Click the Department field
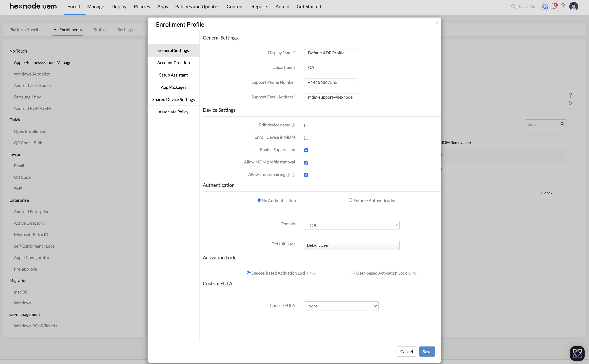Screen dimensions: 589x364 331,67
